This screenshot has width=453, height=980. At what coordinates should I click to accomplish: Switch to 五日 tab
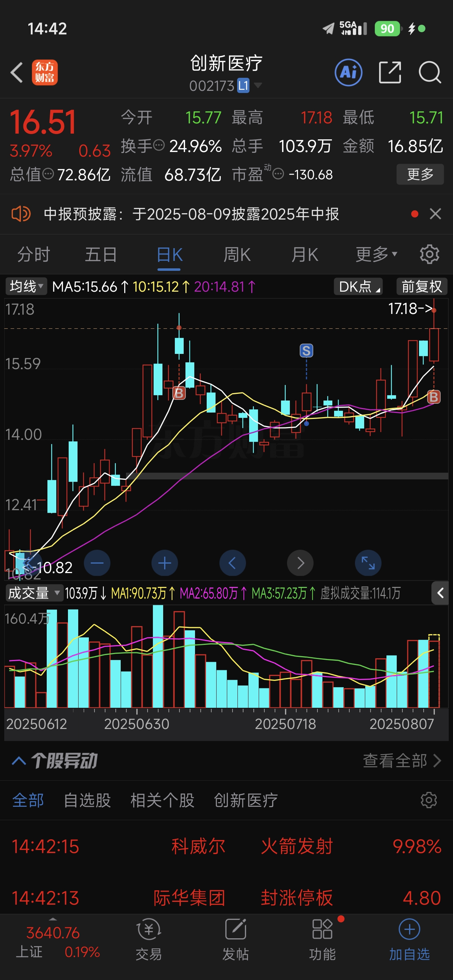point(101,254)
